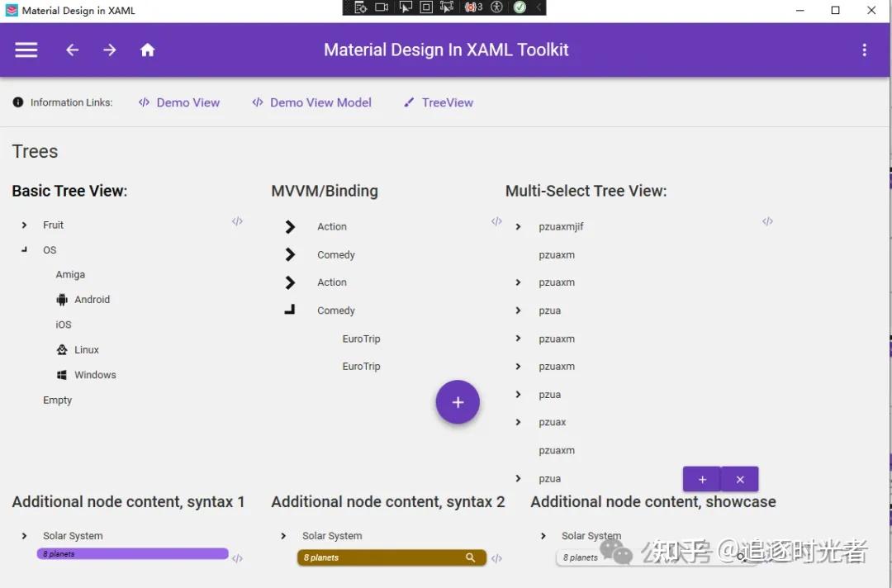Click the X button above the showcase section
The width and height of the screenshot is (892, 588).
[x=739, y=479]
